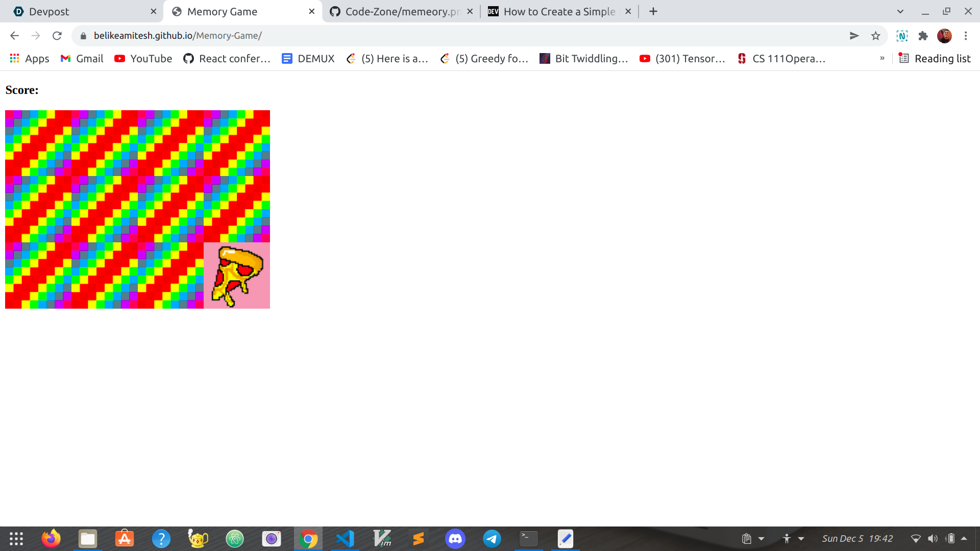980x551 pixels.
Task: Expand hidden bookmarks with the double chevron
Action: click(882, 58)
